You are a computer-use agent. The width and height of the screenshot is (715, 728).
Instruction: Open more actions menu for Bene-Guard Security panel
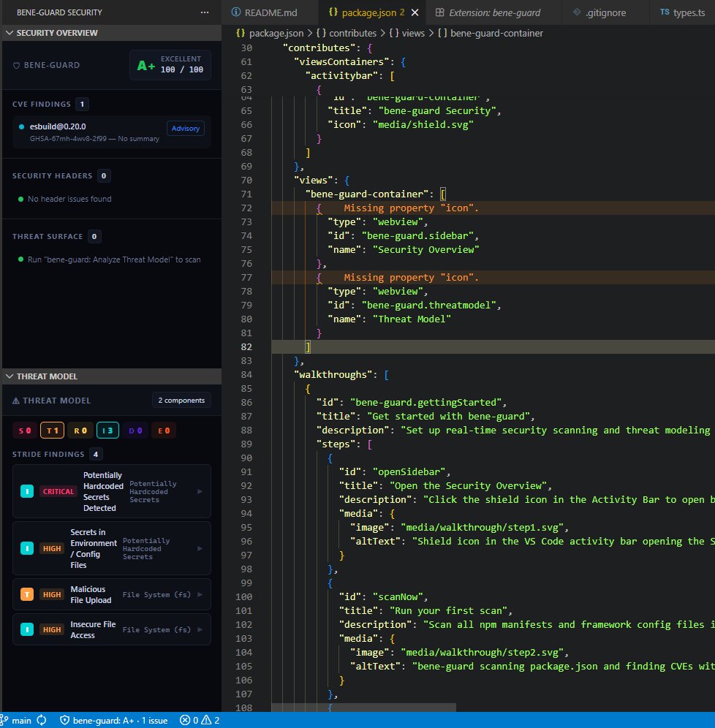[205, 12]
